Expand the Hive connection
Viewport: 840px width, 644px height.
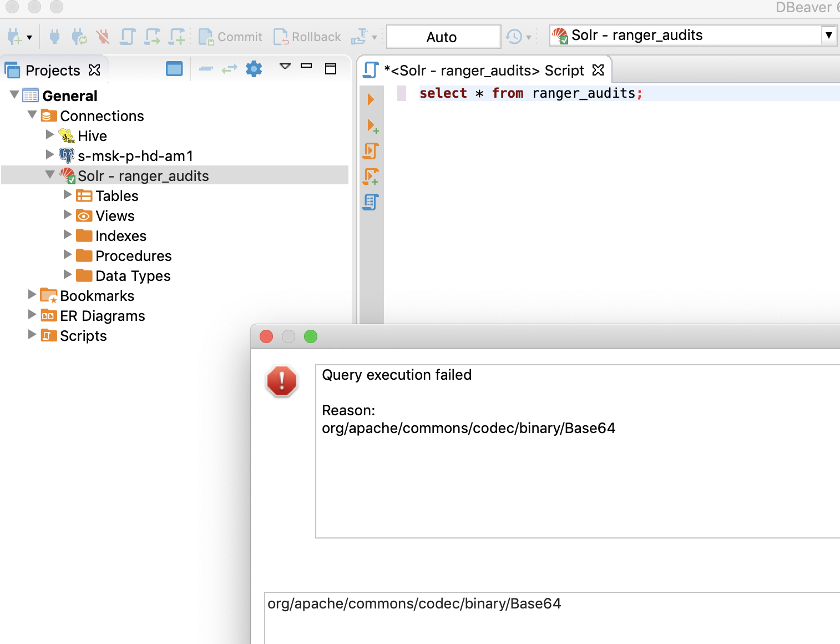coord(50,134)
